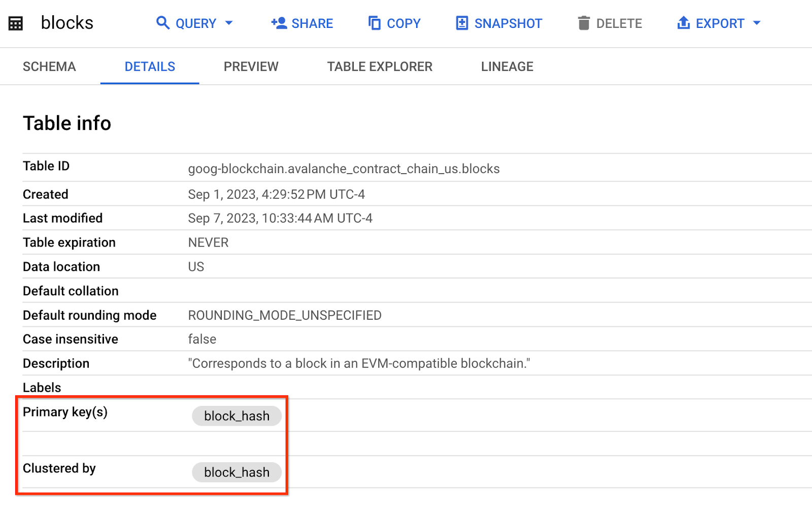Viewport: 812px width, 513px height.
Task: Click the Details tab label
Action: pyautogui.click(x=150, y=66)
